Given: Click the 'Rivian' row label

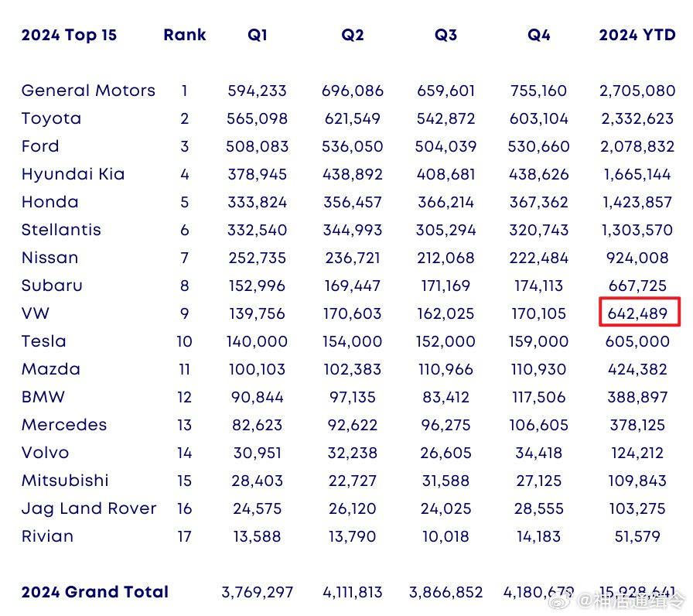Looking at the screenshot, I should pyautogui.click(x=47, y=536).
